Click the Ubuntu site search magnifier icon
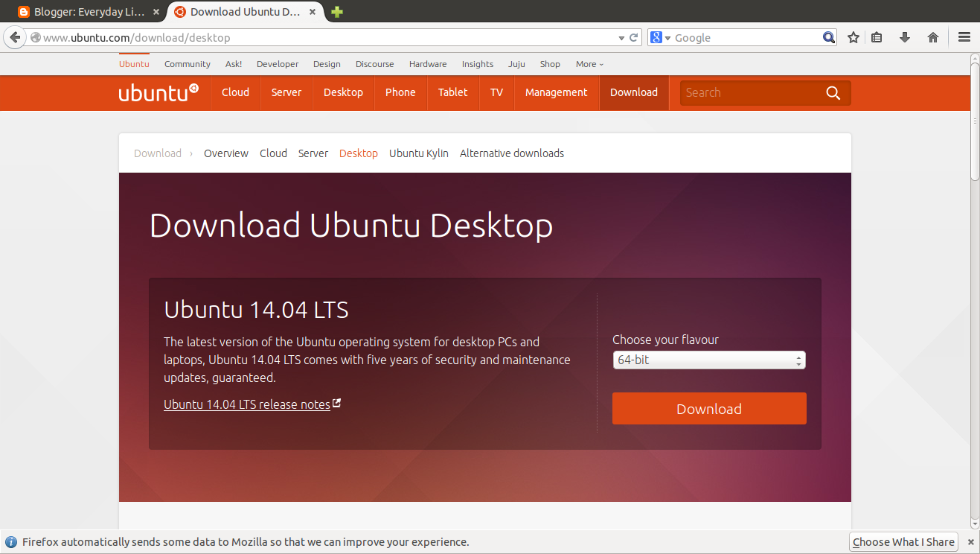 pos(833,93)
